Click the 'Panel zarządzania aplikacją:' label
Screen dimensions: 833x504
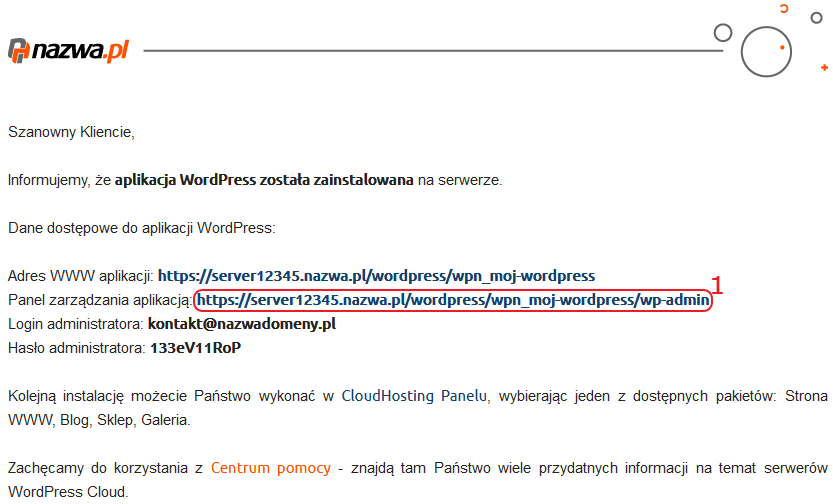[x=100, y=301]
